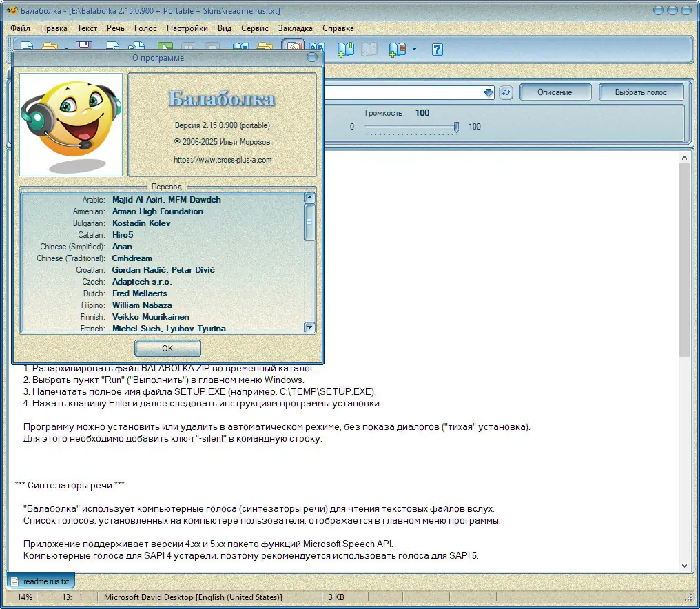
Task: Open Help via the question mark icon
Action: click(437, 49)
